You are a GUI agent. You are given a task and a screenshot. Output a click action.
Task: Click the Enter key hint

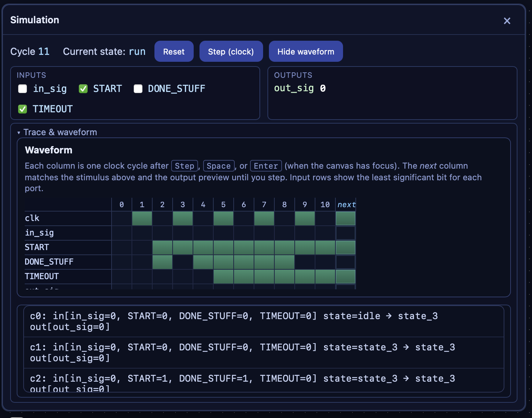click(x=266, y=166)
